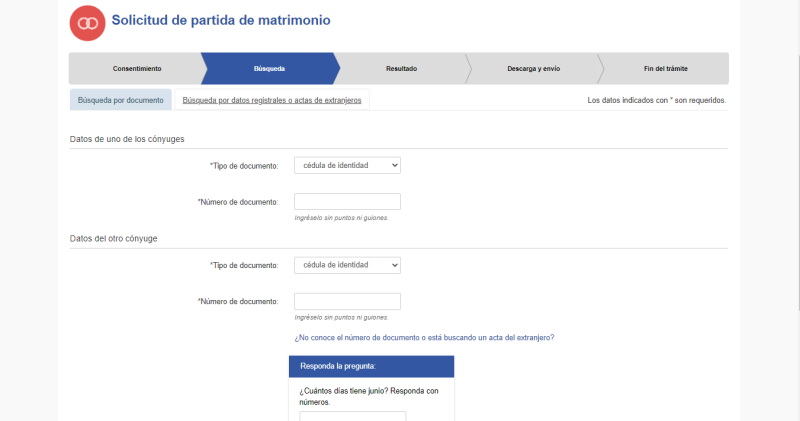Click other spouse's Número de documento field
The width and height of the screenshot is (800, 421).
(347, 301)
